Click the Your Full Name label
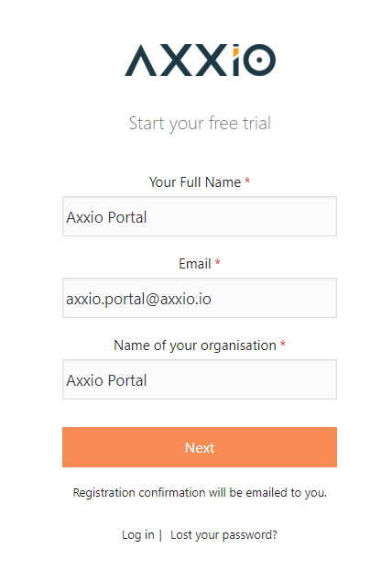 tap(195, 182)
